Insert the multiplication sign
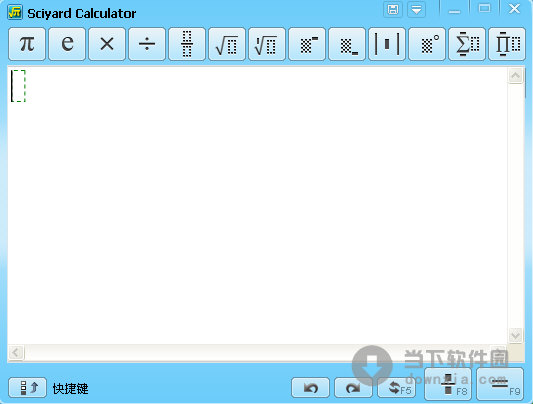The width and height of the screenshot is (533, 404). [x=107, y=44]
